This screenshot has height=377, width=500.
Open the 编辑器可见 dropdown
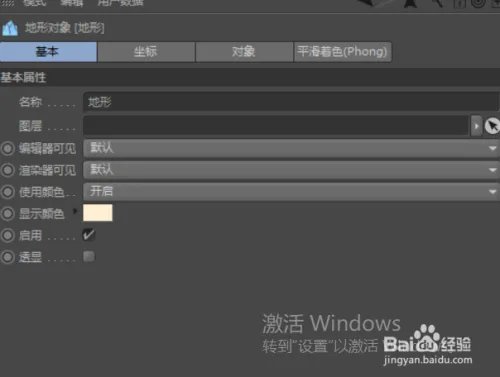(291, 148)
